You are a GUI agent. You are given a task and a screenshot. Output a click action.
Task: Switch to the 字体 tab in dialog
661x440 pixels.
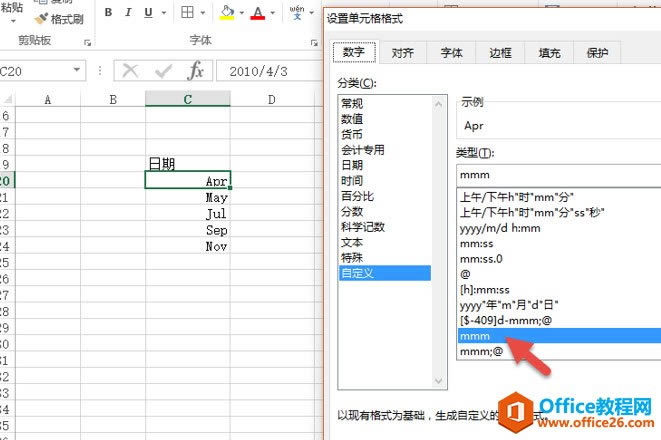coord(451,53)
